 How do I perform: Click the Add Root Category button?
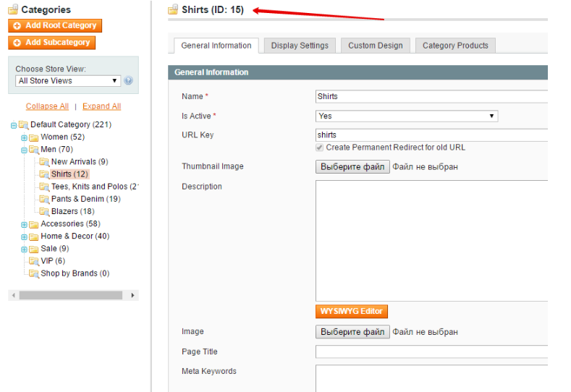click(55, 25)
